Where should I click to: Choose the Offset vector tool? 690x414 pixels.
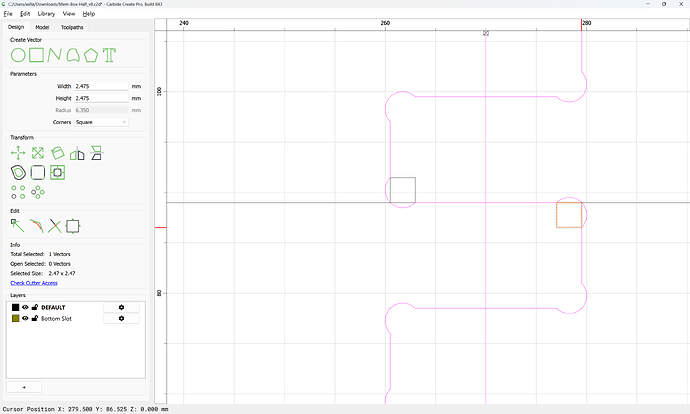[18, 172]
